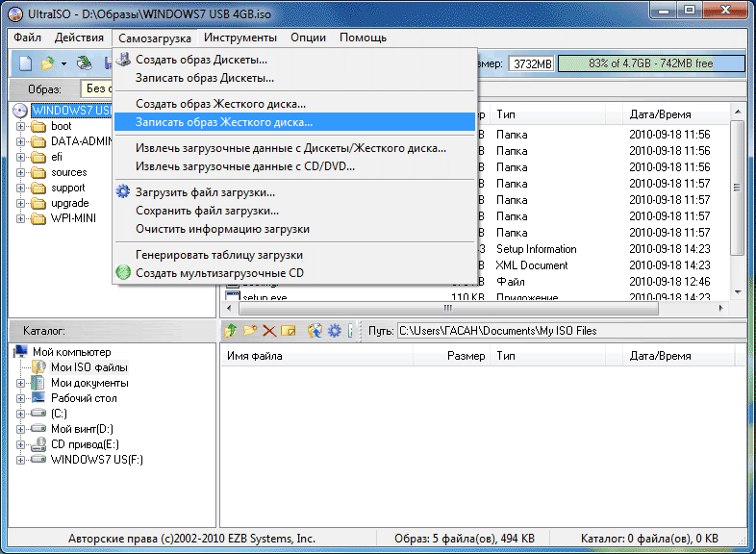The image size is (756, 554).
Task: Expand the DATA-ADMIN folder node
Action: point(21,141)
